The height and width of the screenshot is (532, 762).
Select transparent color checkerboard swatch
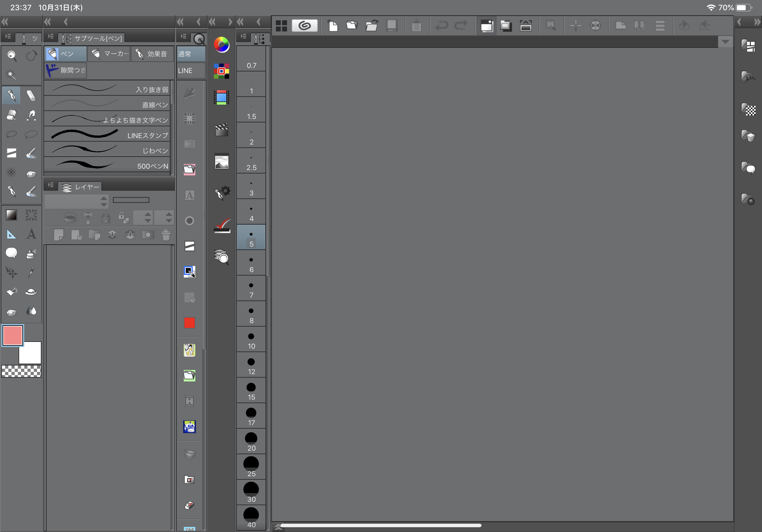tap(21, 371)
